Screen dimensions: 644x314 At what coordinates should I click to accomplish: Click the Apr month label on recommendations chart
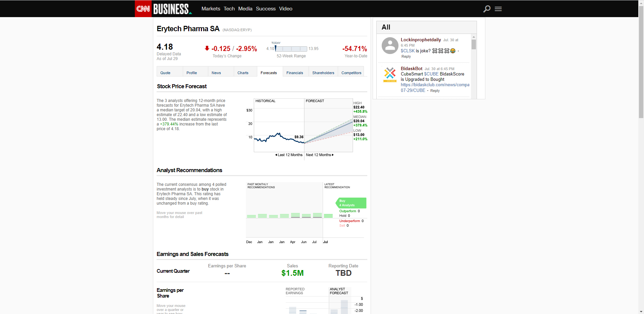[292, 242]
